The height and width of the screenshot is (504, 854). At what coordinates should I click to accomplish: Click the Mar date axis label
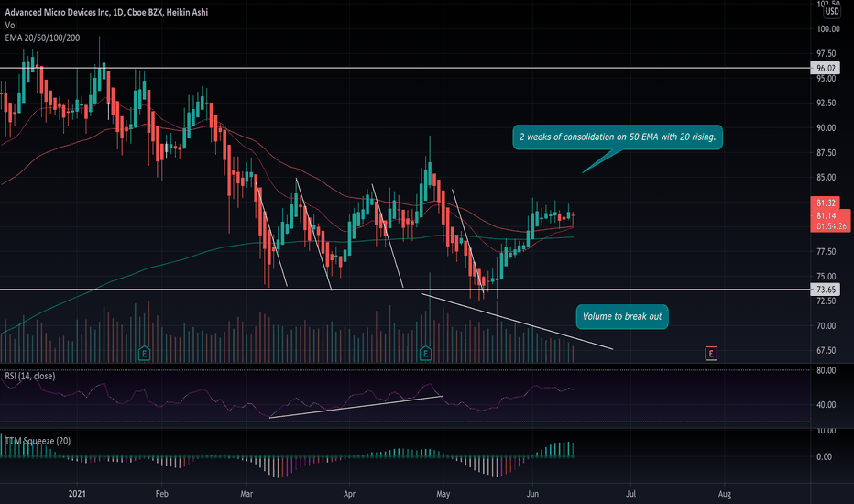246,494
